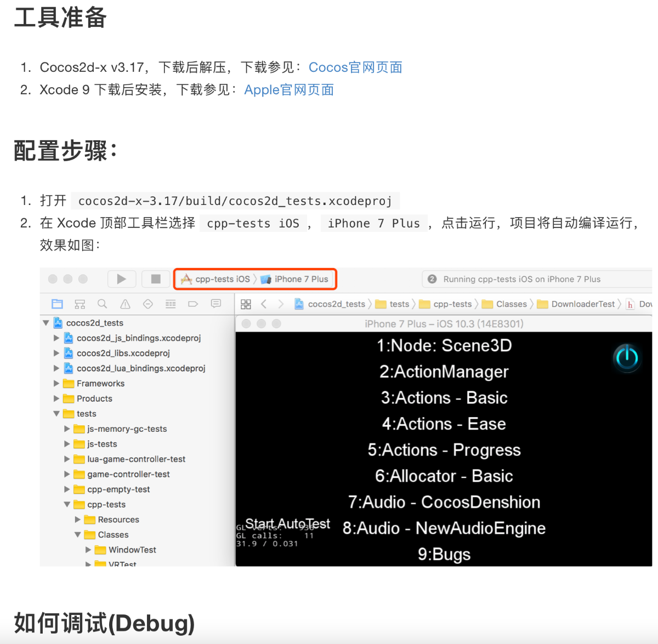
Task: Select cocos2d_lua_bindings.xcodeproj project icon
Action: coord(69,368)
